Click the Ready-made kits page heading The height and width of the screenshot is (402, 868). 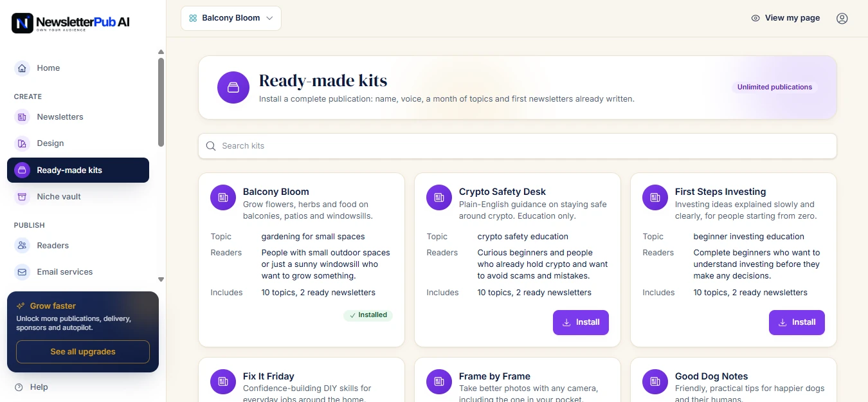click(323, 80)
